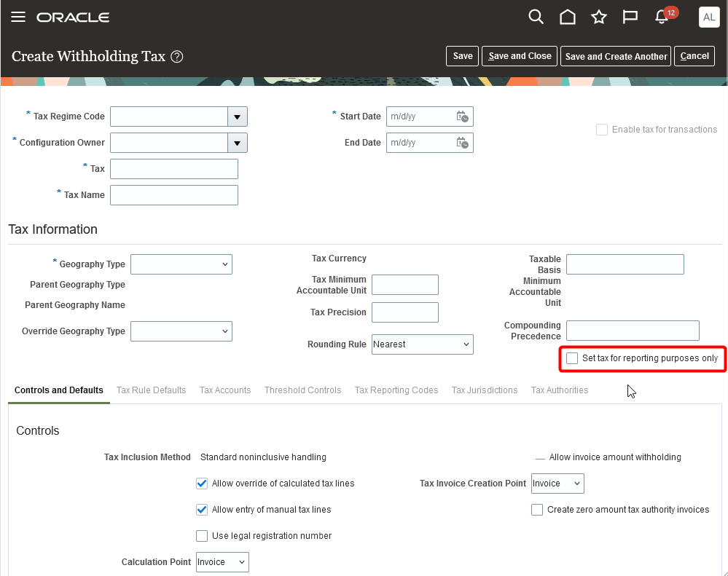Click Save and Create Another

pos(615,56)
